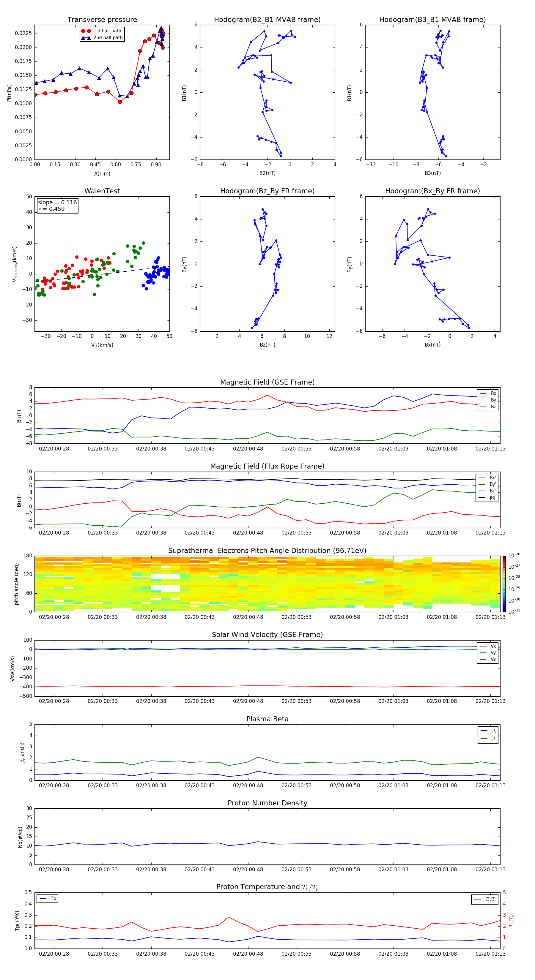Click the 'Vx' legend entry in solar wind panel
This screenshot has width=535, height=980.
[x=488, y=647]
